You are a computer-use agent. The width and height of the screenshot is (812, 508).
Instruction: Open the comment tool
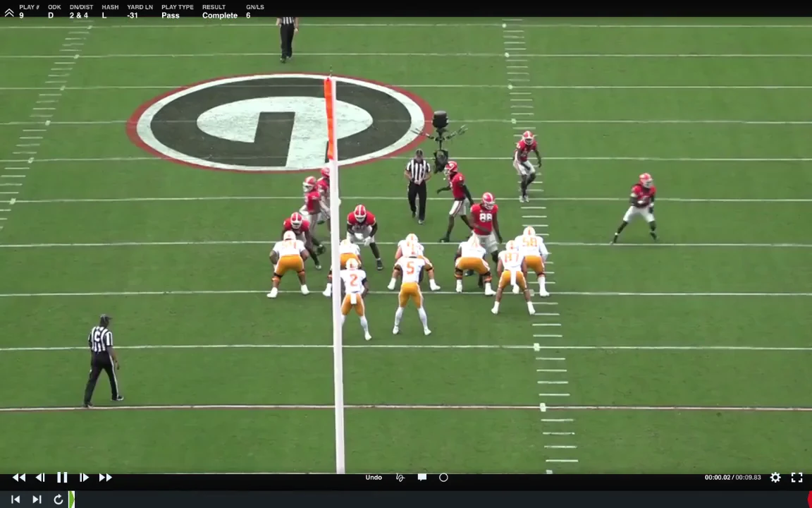coord(422,478)
